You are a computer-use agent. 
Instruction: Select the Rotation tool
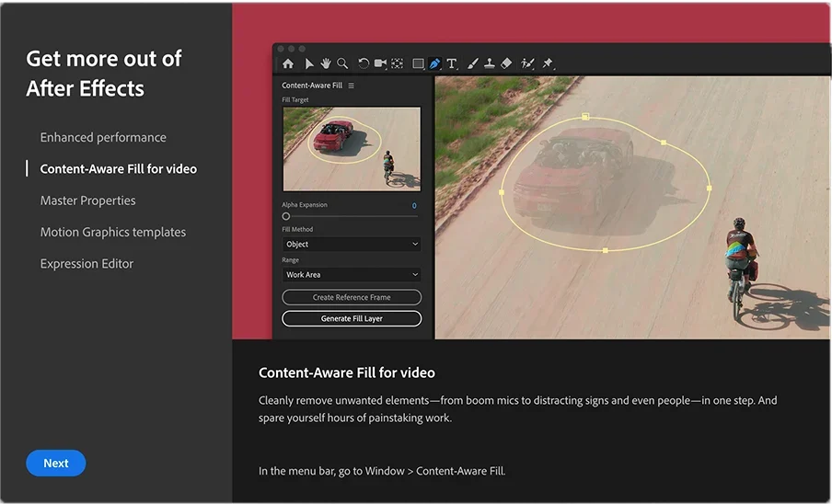tap(364, 63)
